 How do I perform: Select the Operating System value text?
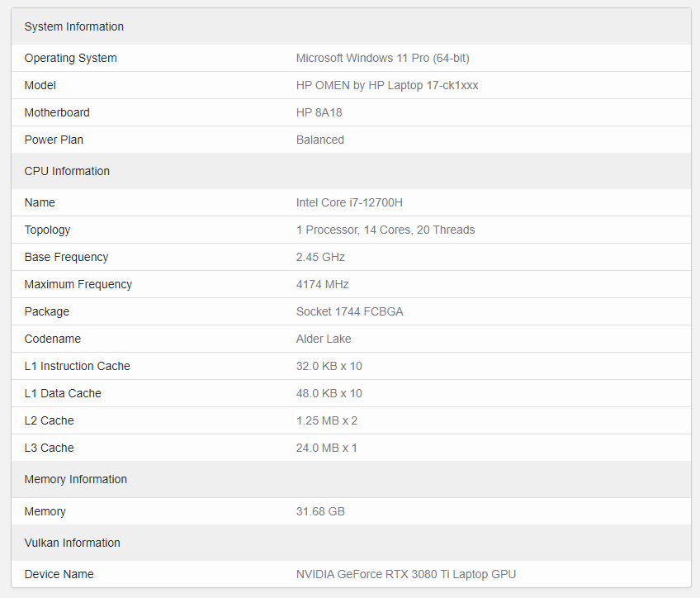tap(382, 58)
